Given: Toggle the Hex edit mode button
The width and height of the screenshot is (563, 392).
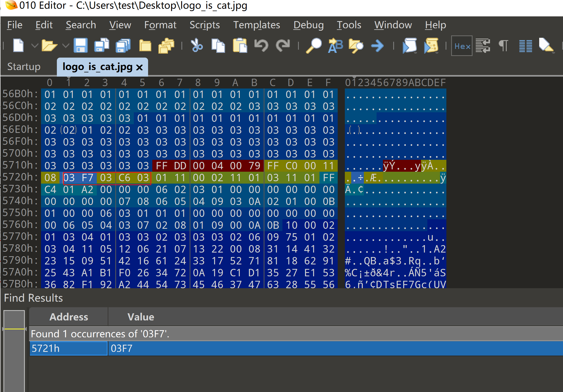Looking at the screenshot, I should click(462, 46).
